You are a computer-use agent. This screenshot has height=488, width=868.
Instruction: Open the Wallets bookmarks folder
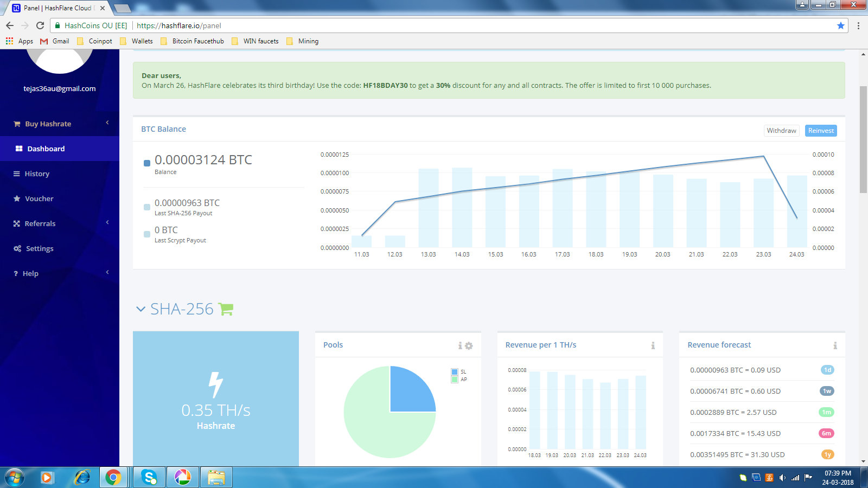tap(137, 41)
